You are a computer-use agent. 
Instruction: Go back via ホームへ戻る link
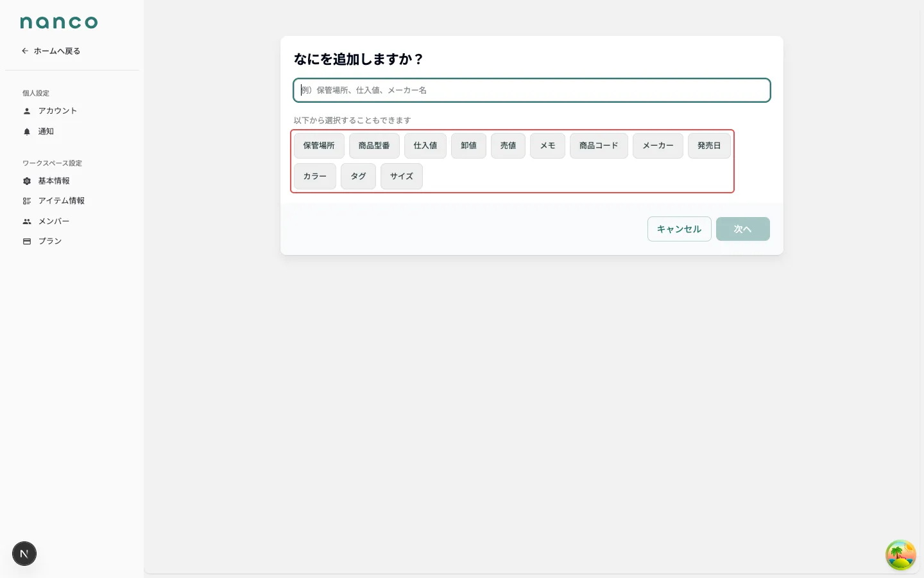51,51
